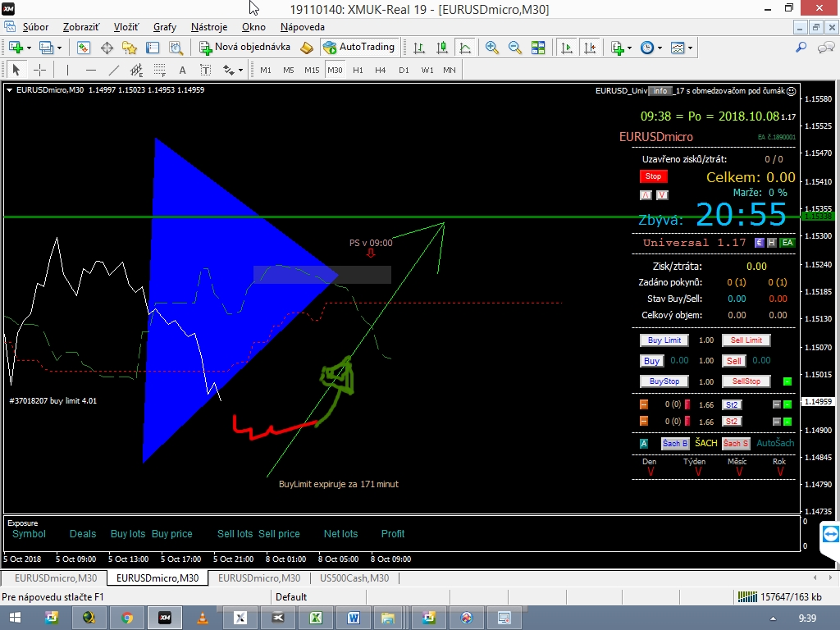This screenshot has width=840, height=630.
Task: Click the red Stop button
Action: pos(653,176)
